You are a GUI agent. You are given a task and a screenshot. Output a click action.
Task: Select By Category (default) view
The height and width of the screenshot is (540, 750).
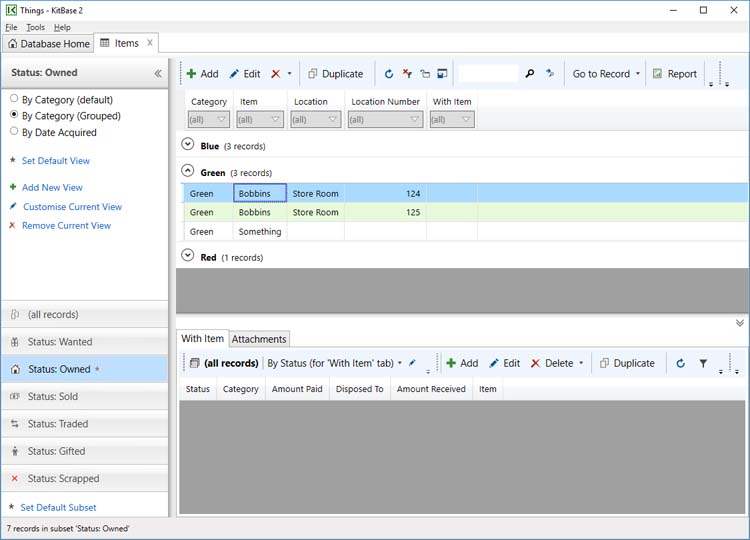[61, 99]
